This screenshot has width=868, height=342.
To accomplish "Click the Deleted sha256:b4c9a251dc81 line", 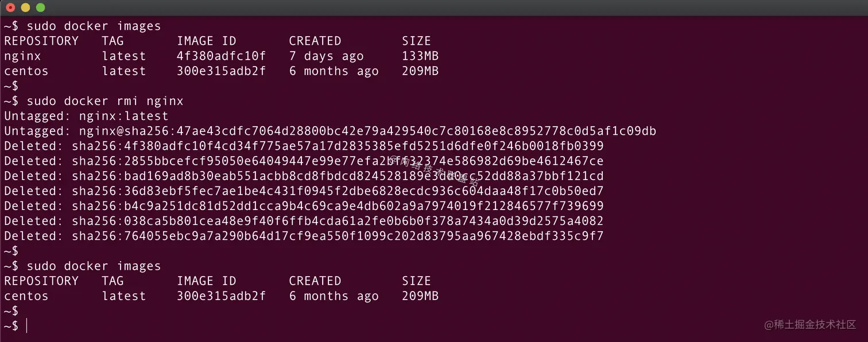I will [304, 205].
